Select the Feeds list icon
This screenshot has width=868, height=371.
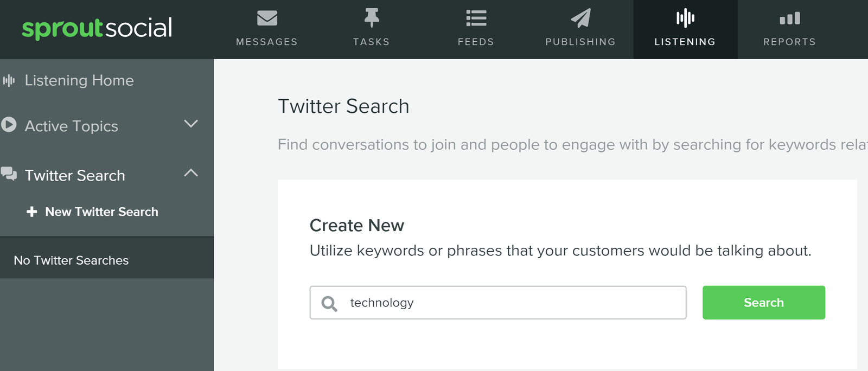click(476, 18)
